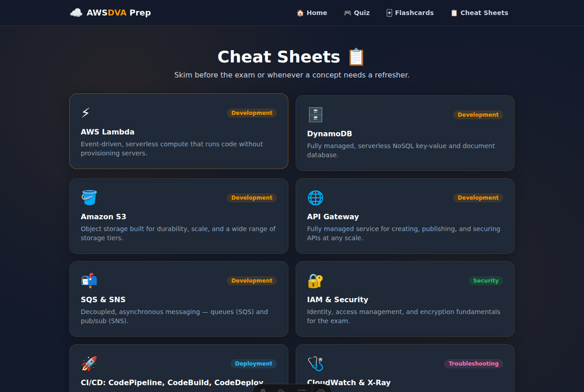The image size is (584, 392).
Task: Click the rocket icon on the CI/CD card
Action: pyautogui.click(x=89, y=364)
